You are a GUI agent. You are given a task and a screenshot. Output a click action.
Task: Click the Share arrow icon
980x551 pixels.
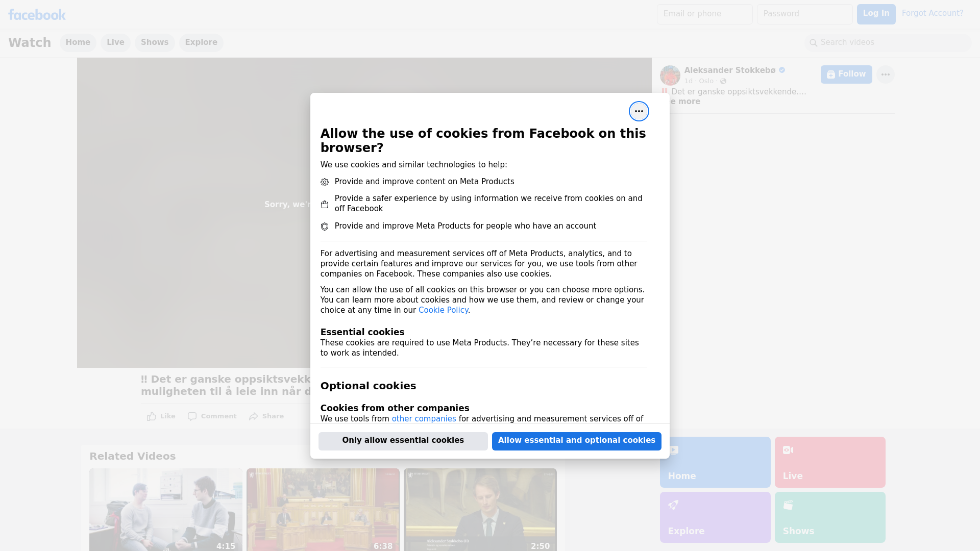click(254, 416)
